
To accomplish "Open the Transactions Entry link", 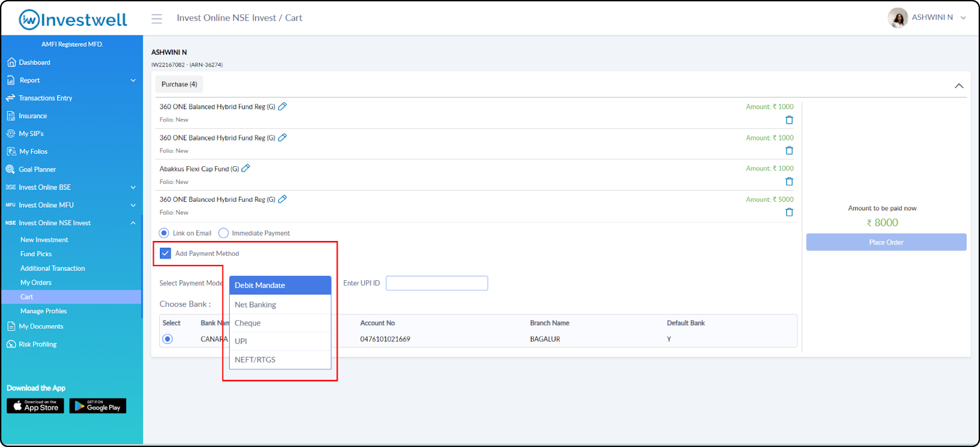I will pyautogui.click(x=45, y=98).
